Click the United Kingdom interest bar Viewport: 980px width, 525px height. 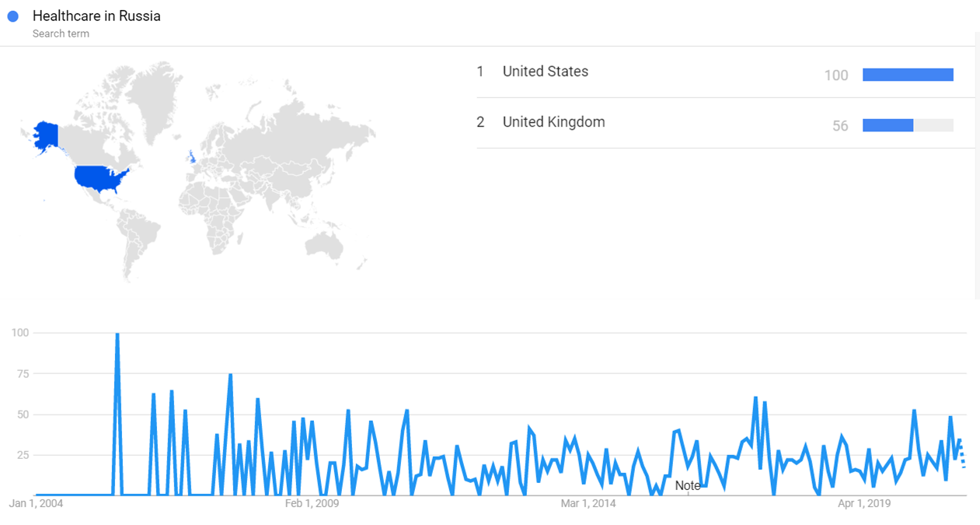(888, 125)
